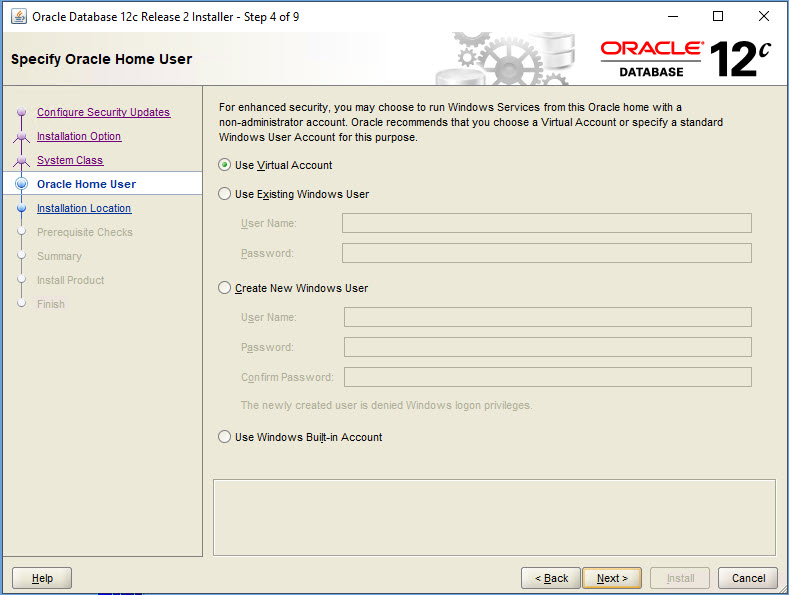Open Configure Security Updates step link
Screen dimensions: 789x595
104,112
